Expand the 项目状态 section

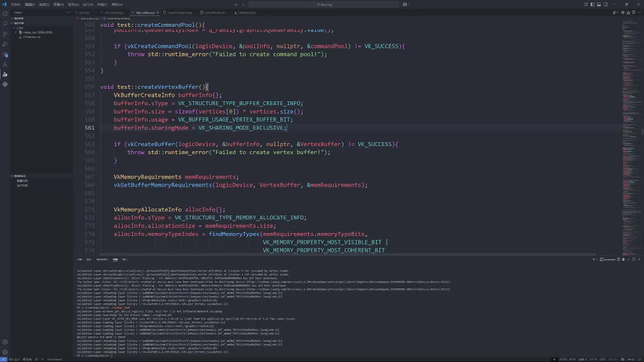43,18
